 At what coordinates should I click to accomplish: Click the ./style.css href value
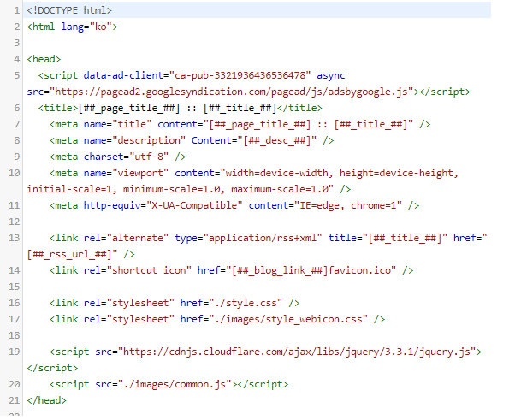[x=246, y=304]
